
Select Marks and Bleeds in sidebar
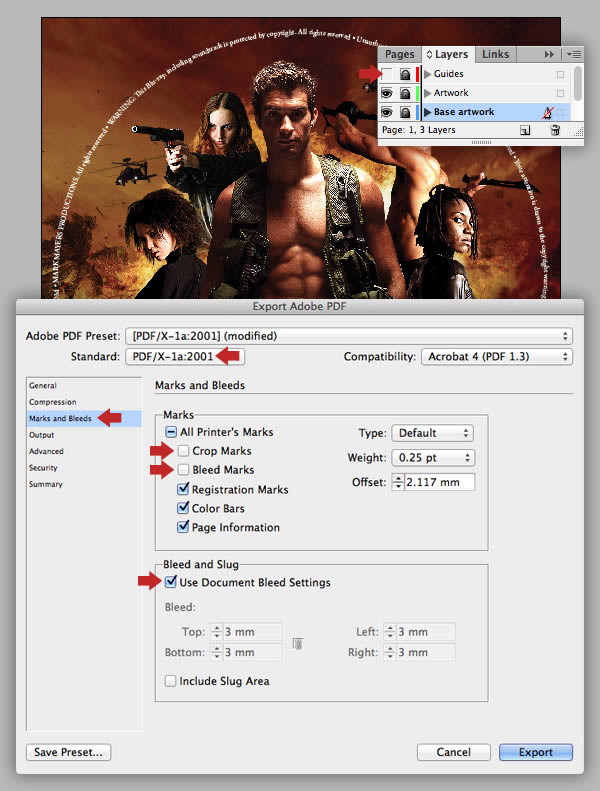(60, 418)
